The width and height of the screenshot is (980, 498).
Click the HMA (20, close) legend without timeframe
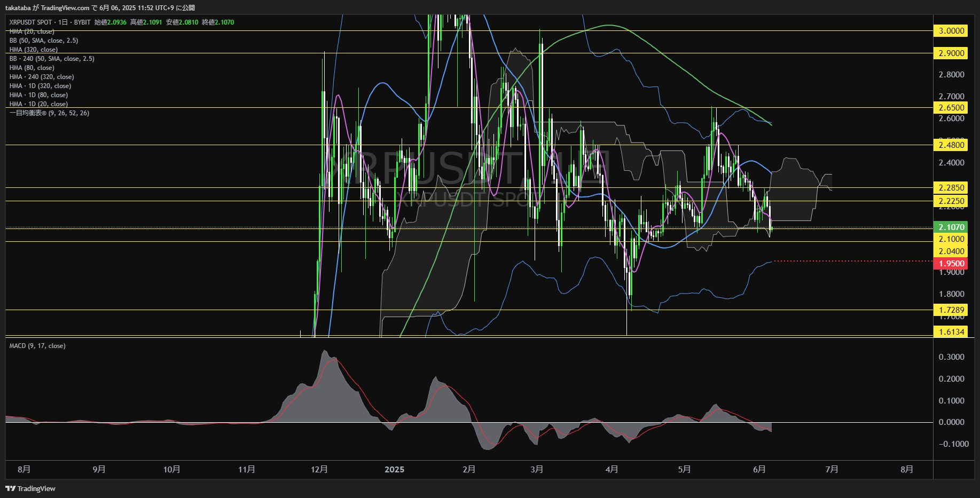[32, 31]
